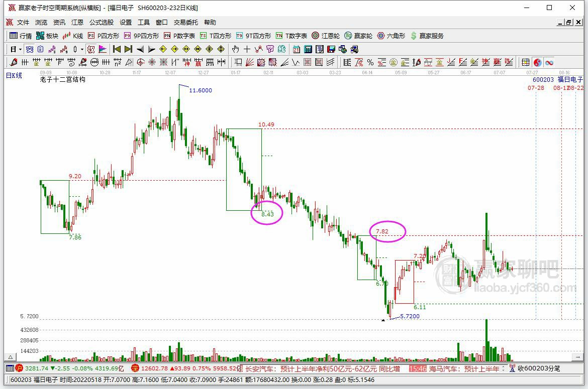This screenshot has width=588, height=389.
Task: Restore the inner chart child window
Action: pos(569,23)
